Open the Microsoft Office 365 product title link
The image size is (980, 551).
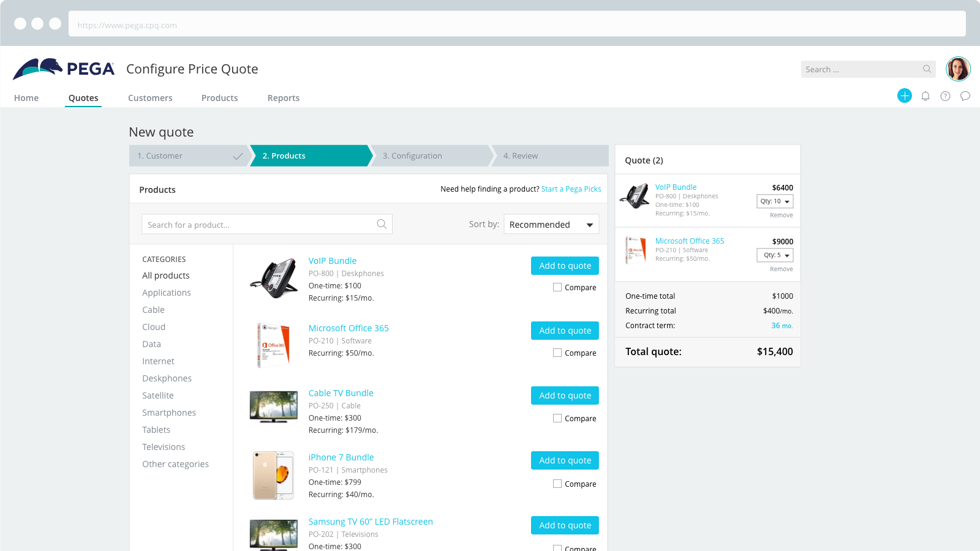click(x=349, y=328)
